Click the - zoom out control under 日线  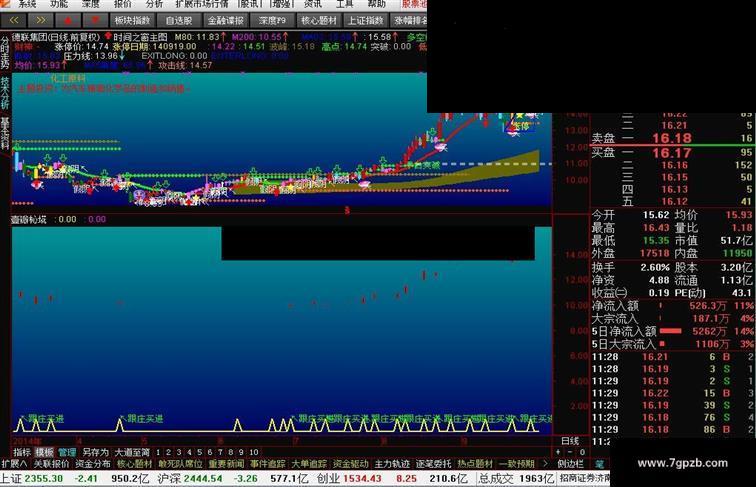570,452
